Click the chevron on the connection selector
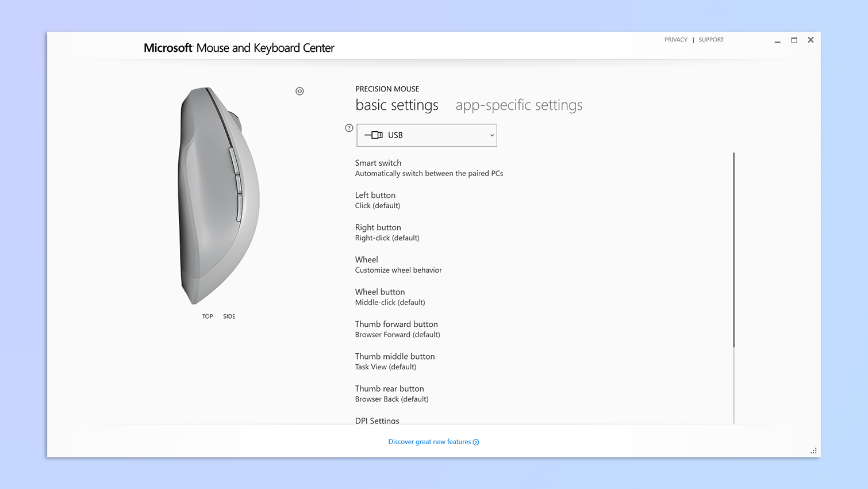The height and width of the screenshot is (489, 868). point(491,135)
